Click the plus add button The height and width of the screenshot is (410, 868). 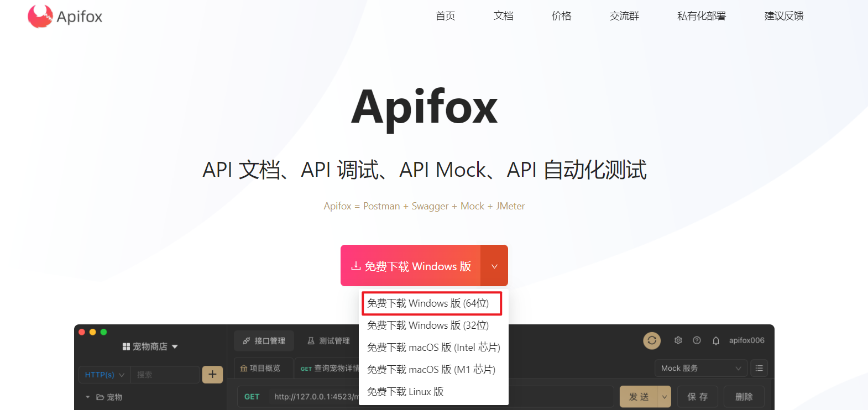pyautogui.click(x=212, y=375)
